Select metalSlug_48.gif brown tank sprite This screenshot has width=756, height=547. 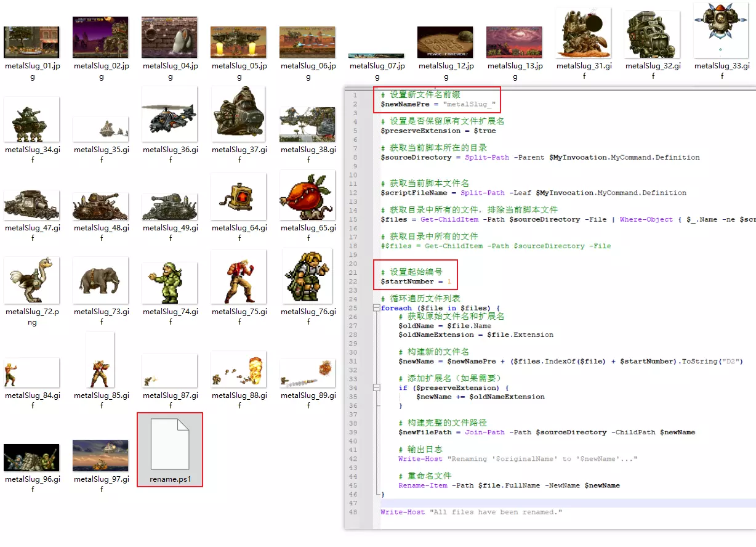(x=100, y=206)
